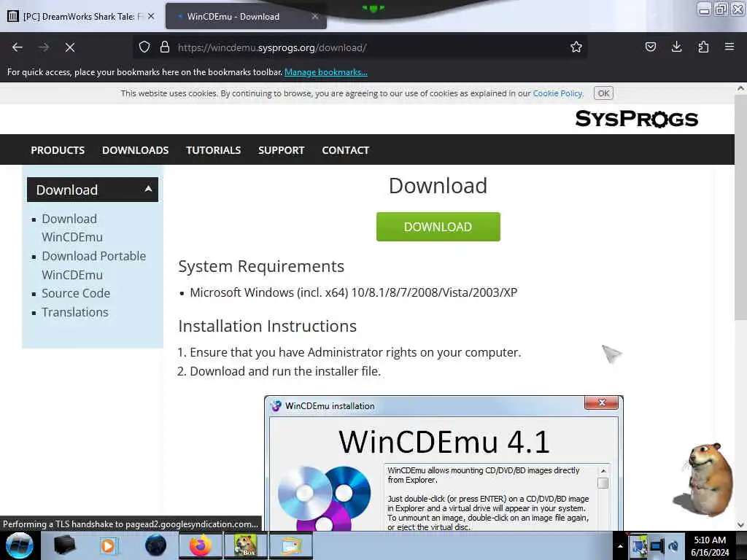Click the hamster desktop mascot
747x560 pixels.
705,479
